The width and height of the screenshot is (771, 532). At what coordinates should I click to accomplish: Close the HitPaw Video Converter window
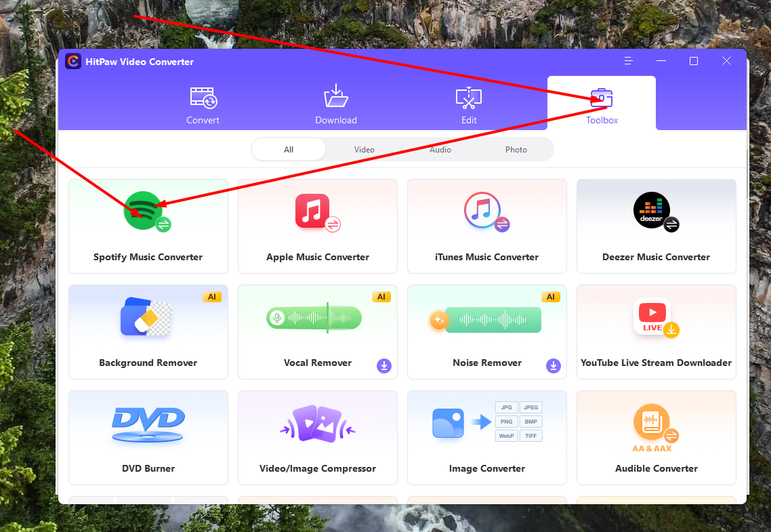[x=726, y=61]
